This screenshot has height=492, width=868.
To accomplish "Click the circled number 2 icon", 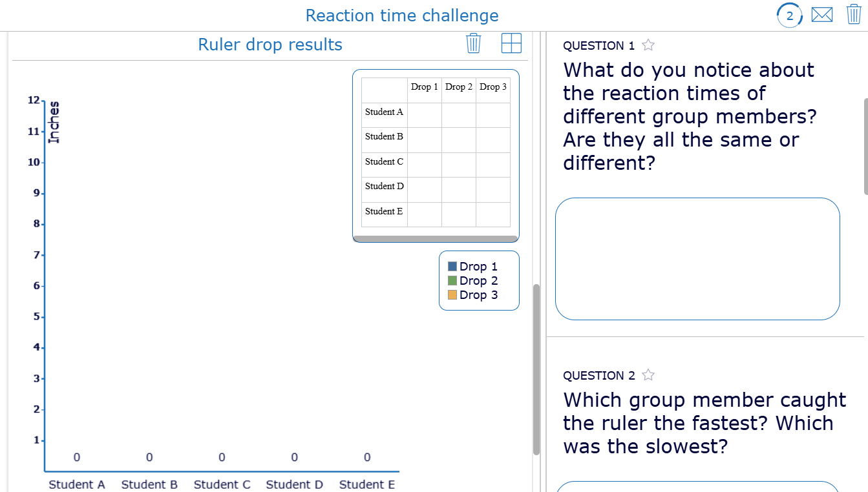I will pos(790,14).
